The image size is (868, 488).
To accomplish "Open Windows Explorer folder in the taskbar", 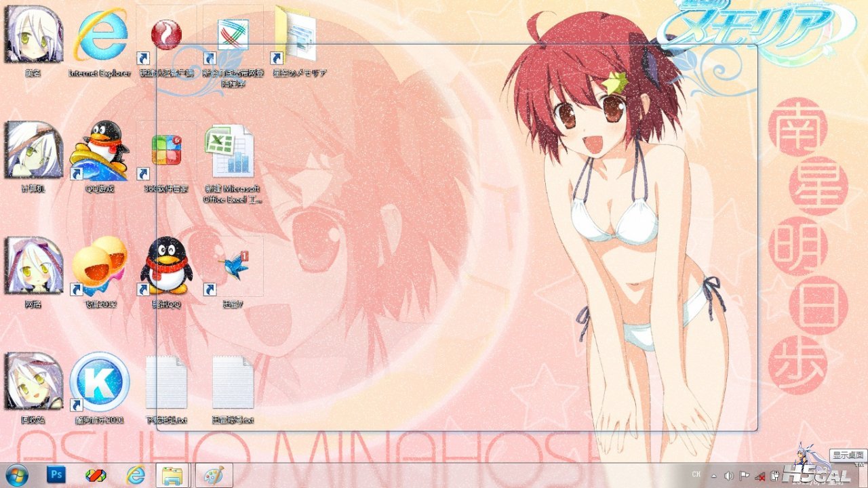I will (x=174, y=475).
